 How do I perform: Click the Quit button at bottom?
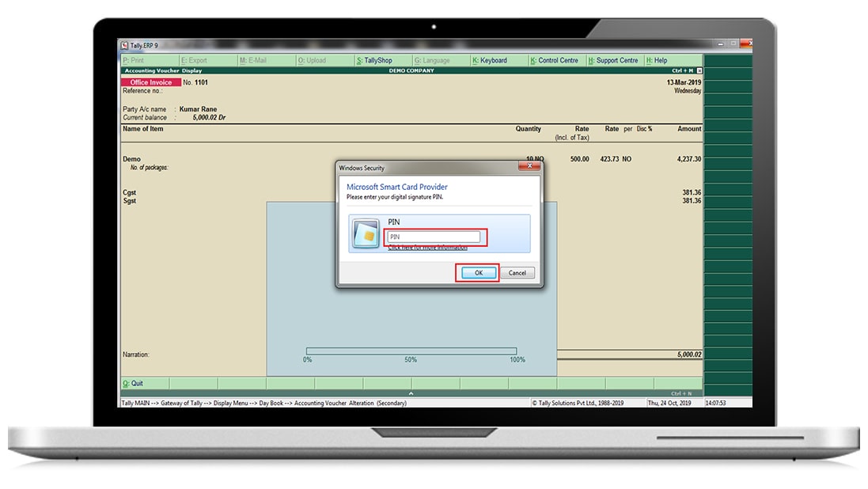(x=145, y=383)
